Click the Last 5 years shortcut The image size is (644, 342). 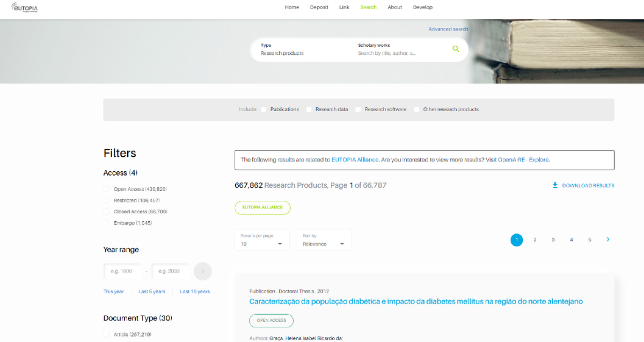[x=152, y=292]
